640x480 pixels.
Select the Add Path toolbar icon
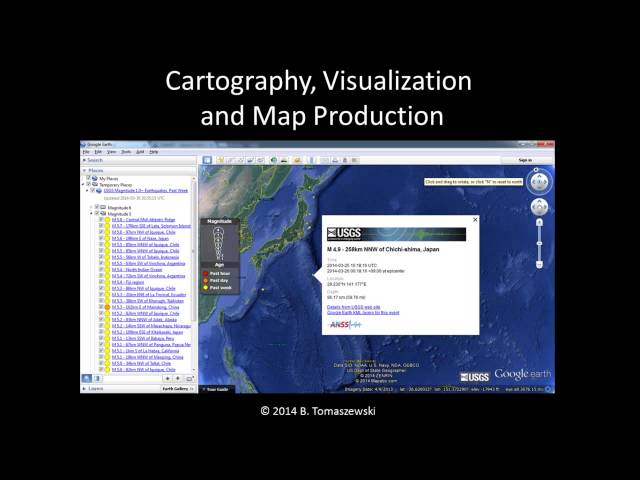(240, 160)
